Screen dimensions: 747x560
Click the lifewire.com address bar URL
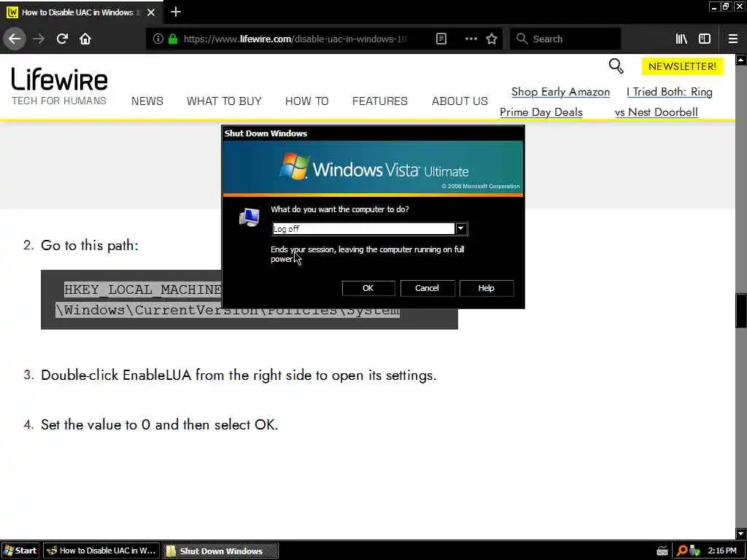coord(295,39)
